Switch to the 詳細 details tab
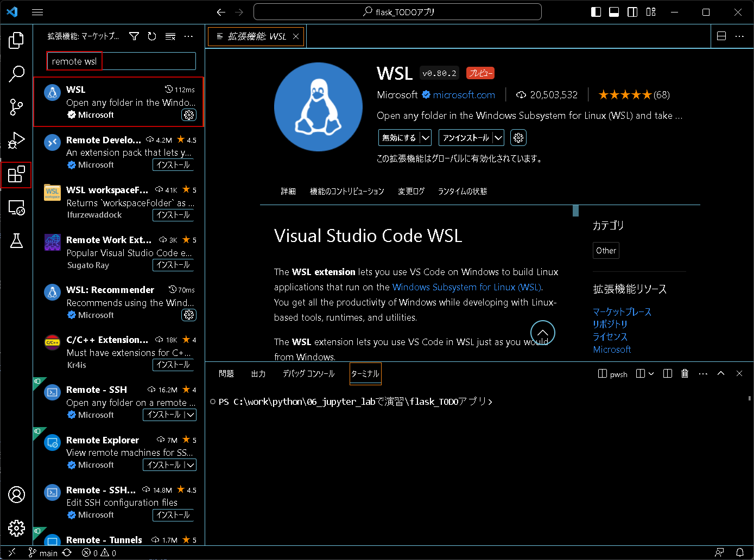Viewport: 754px width, 560px height. [288, 191]
